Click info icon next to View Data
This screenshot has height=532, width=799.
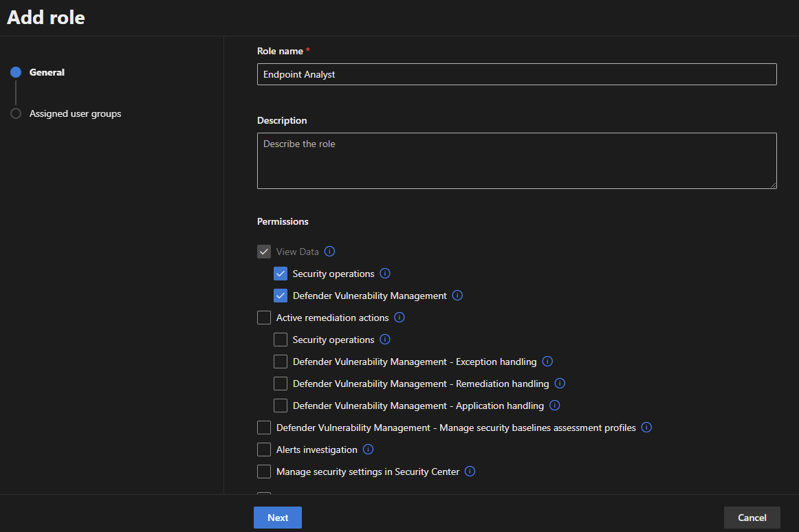pyautogui.click(x=329, y=252)
